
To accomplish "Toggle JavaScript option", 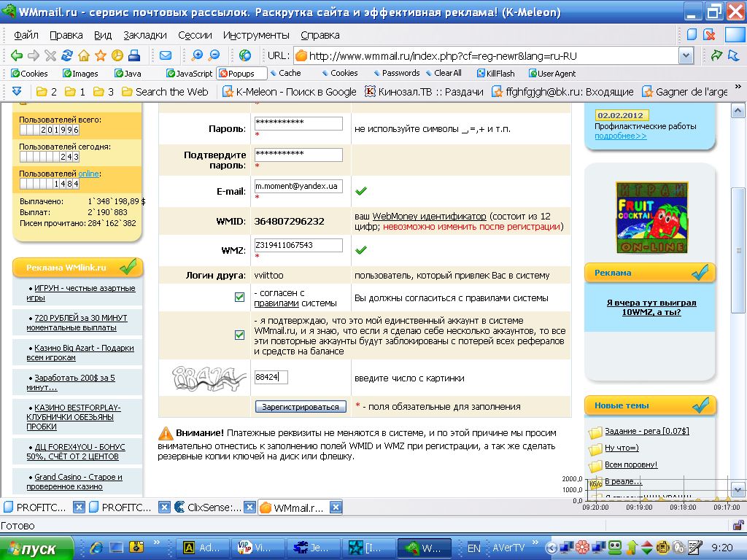I will 189,74.
